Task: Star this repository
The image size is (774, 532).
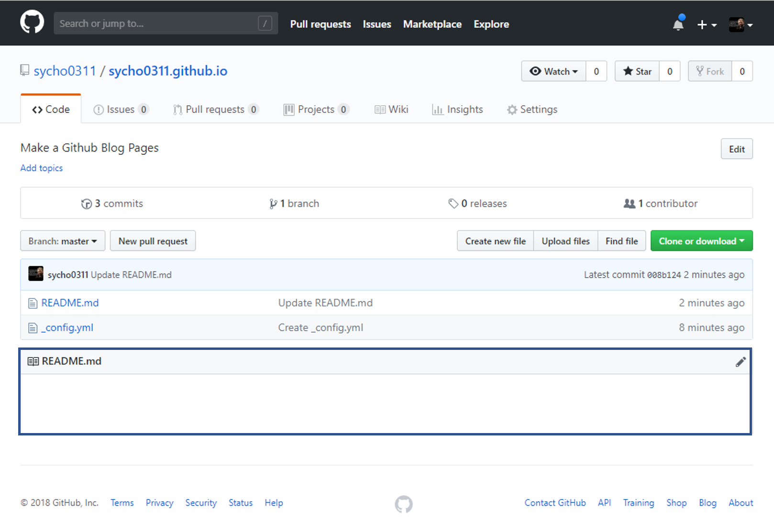Action: point(637,71)
